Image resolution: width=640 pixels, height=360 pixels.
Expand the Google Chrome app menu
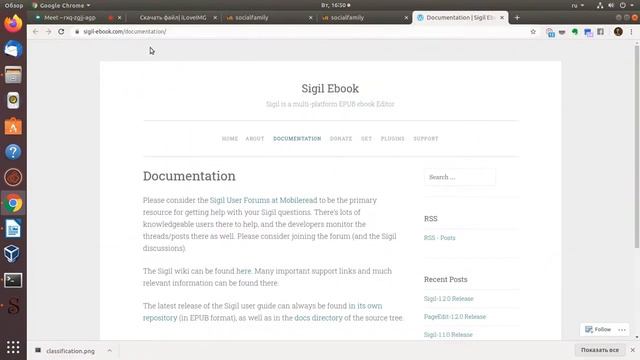pos(61,5)
